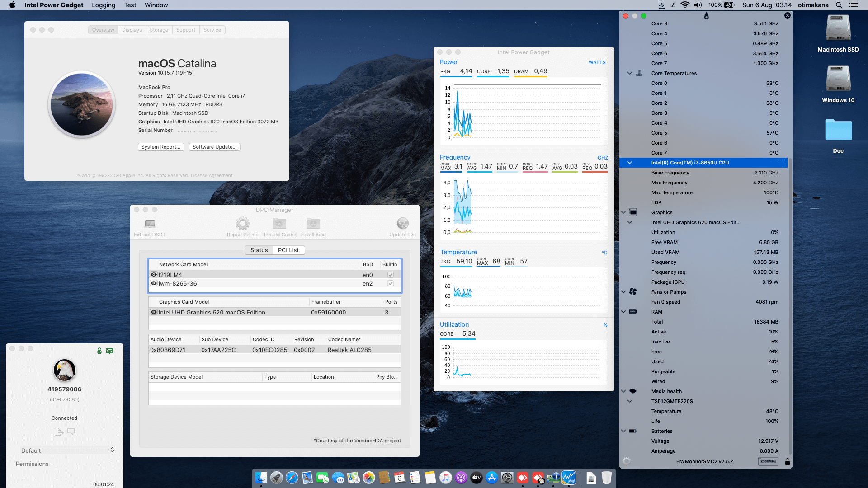
Task: Open Safari from the dock
Action: (292, 478)
